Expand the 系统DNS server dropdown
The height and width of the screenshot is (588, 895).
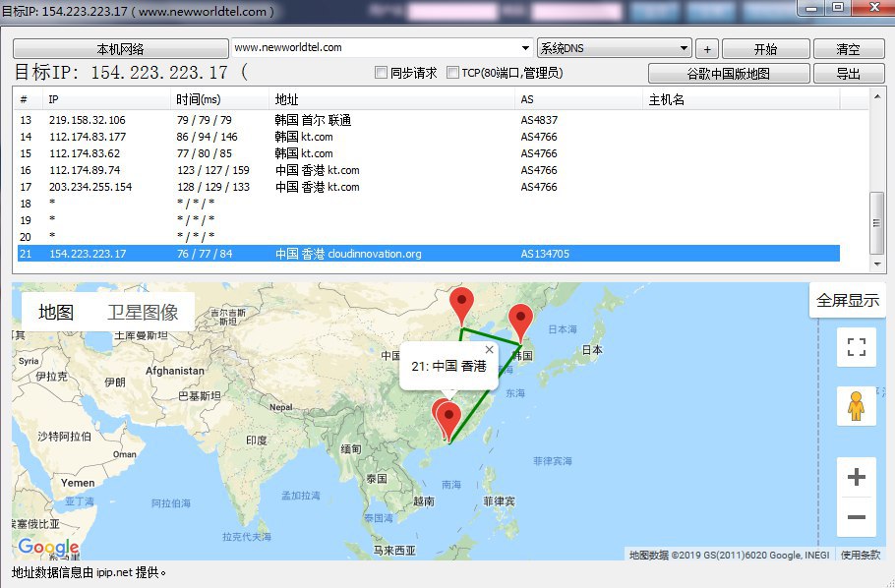click(685, 48)
